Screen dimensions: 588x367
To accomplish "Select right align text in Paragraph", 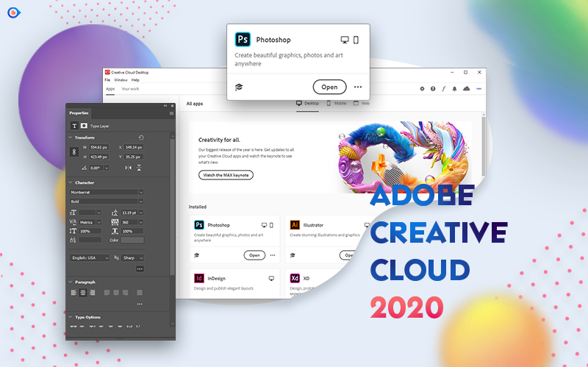I will coord(93,292).
